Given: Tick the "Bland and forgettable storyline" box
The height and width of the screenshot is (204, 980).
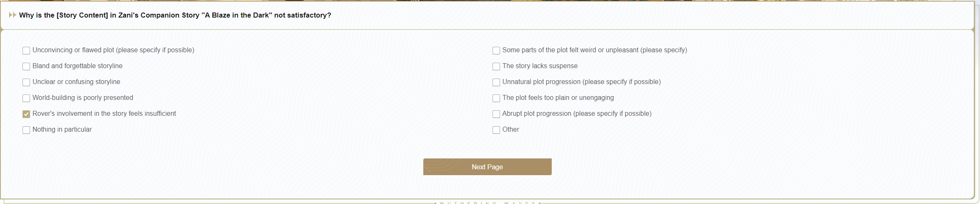Looking at the screenshot, I should pos(26,66).
